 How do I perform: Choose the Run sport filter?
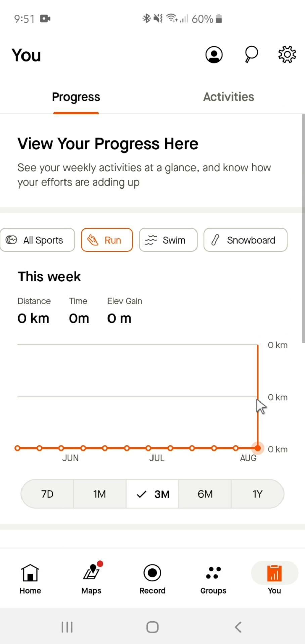point(107,240)
